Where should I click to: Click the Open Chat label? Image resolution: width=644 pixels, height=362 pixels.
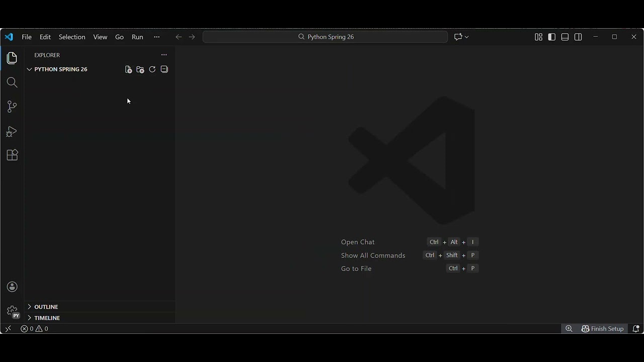point(358,242)
